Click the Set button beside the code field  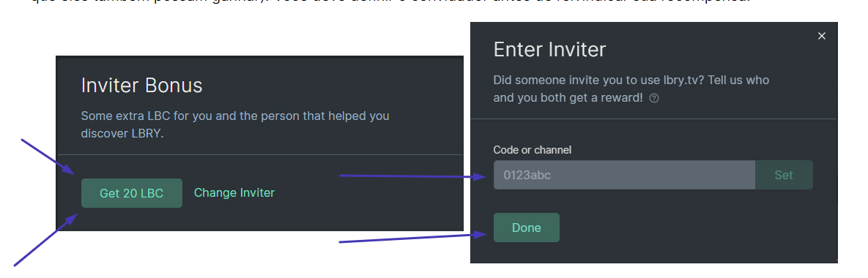(784, 175)
